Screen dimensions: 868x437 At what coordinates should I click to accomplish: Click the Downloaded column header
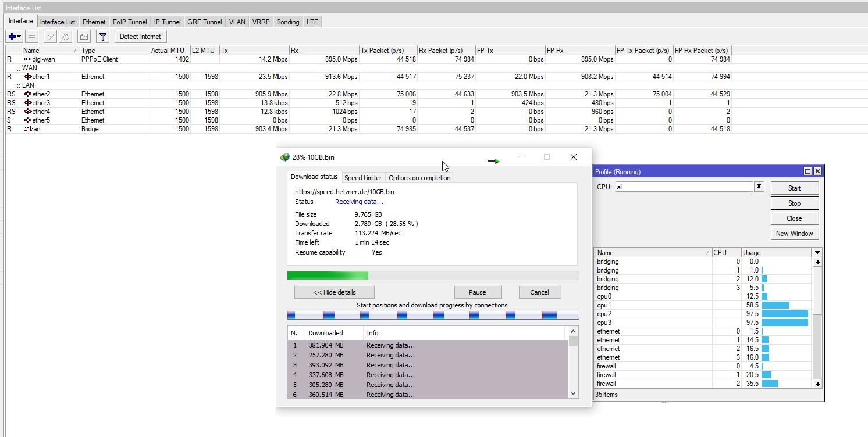coord(333,333)
